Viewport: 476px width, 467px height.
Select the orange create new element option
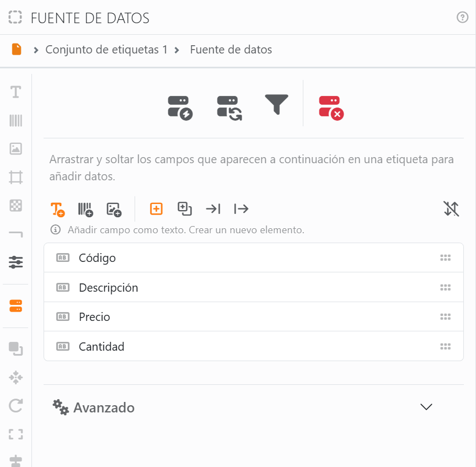pyautogui.click(x=156, y=209)
